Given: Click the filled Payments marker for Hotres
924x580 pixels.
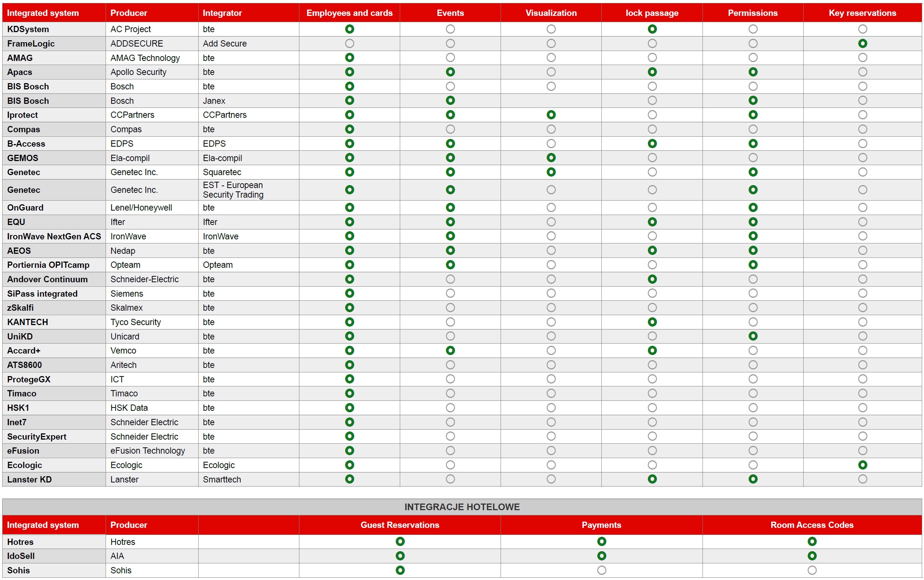Looking at the screenshot, I should click(601, 541).
